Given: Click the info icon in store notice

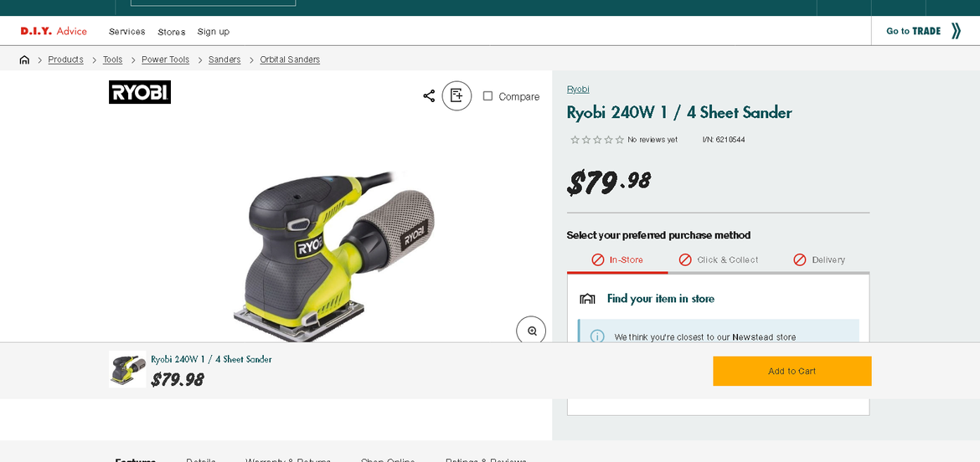Looking at the screenshot, I should [597, 336].
